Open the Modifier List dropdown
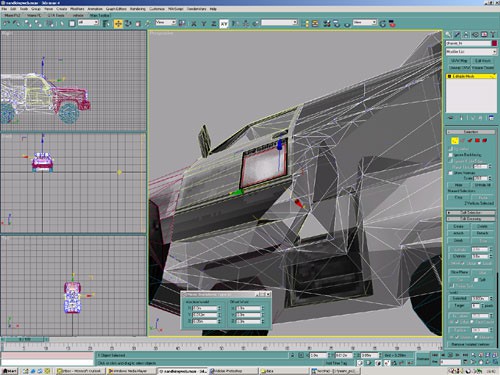 [x=471, y=52]
